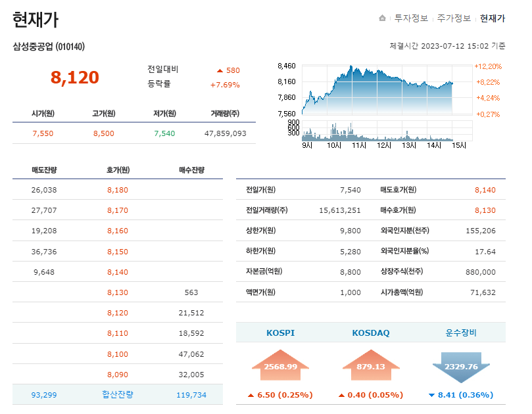The width and height of the screenshot is (532, 414).
Task: Click ask price 8,160 in order book
Action: (x=118, y=231)
